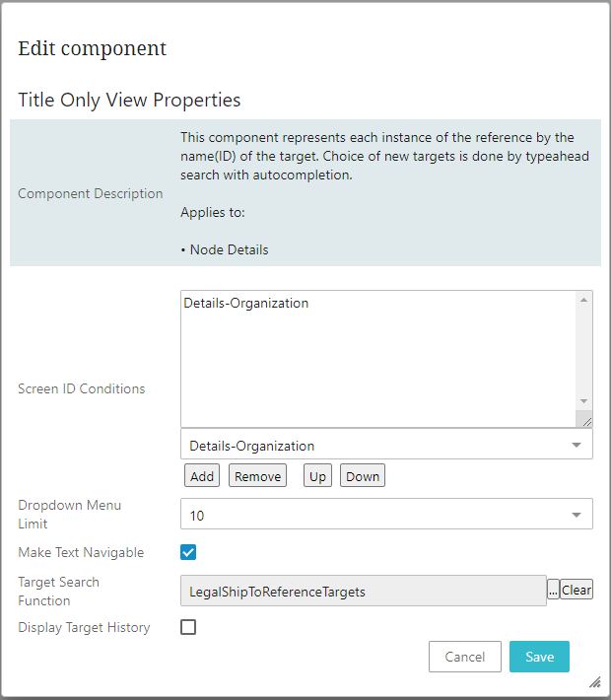Click the LegalShipToReferenceTargets field
The width and height of the screenshot is (611, 700).
[363, 592]
